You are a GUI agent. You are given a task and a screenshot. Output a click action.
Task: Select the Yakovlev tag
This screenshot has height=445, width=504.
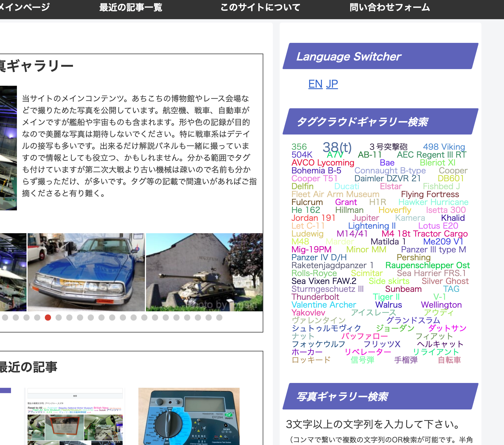point(308,313)
